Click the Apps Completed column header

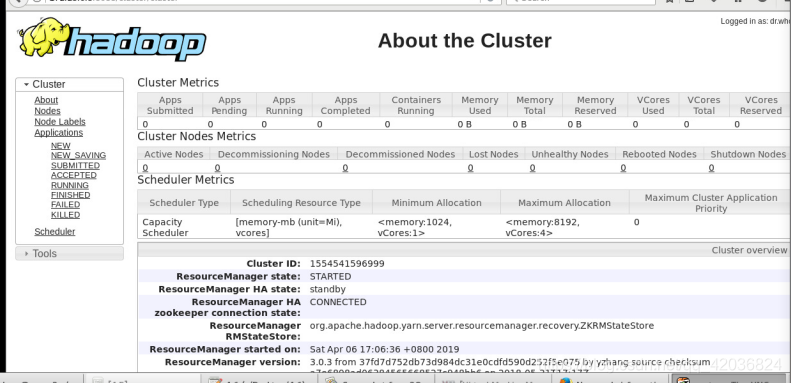click(346, 105)
